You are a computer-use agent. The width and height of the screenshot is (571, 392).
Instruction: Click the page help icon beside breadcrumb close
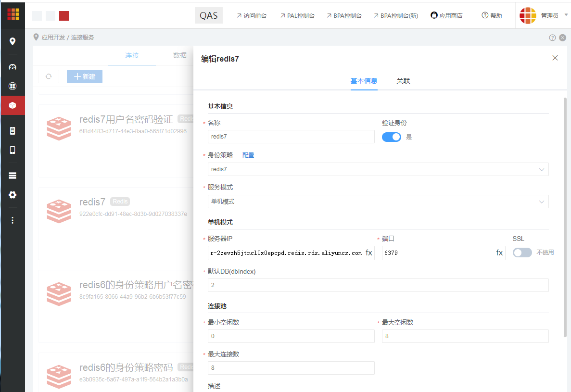(552, 38)
